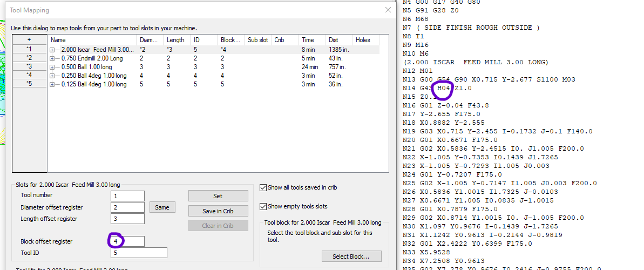
Task: Expand the 0.125 Ball 4deg 1.00 long row
Action: click(x=52, y=85)
